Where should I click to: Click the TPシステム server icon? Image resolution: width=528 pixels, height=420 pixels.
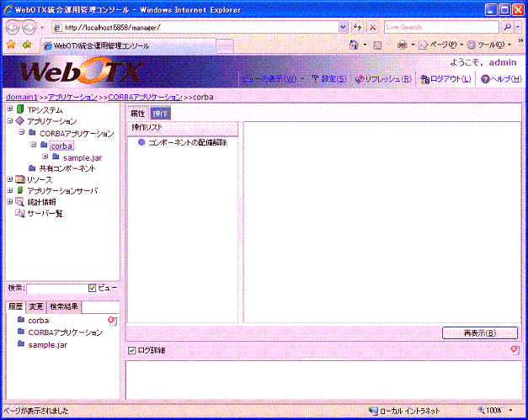tap(20, 110)
